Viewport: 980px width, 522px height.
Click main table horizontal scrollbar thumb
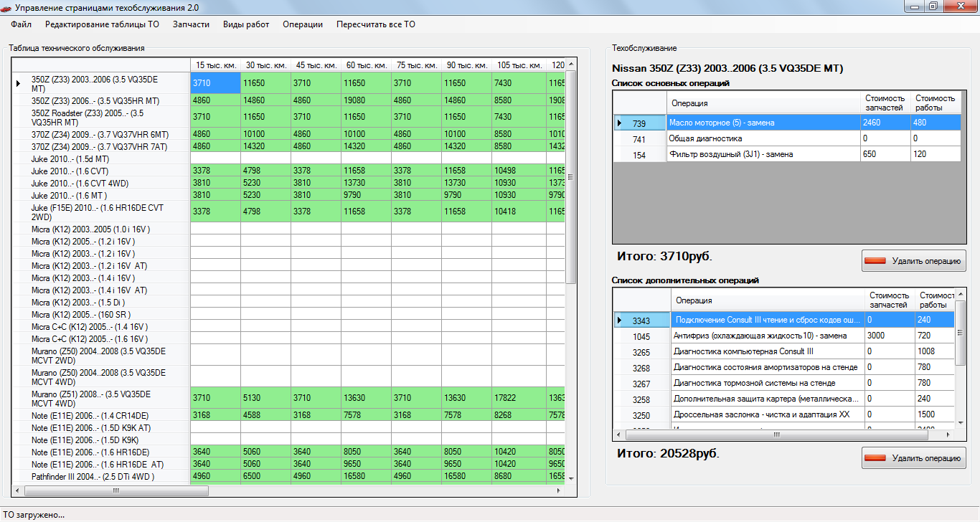[116, 491]
